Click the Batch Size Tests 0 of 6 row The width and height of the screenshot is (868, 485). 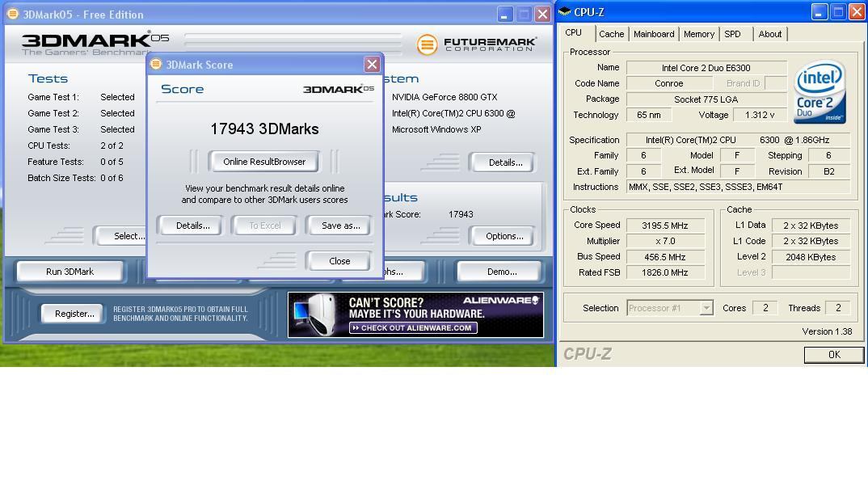[x=76, y=178]
